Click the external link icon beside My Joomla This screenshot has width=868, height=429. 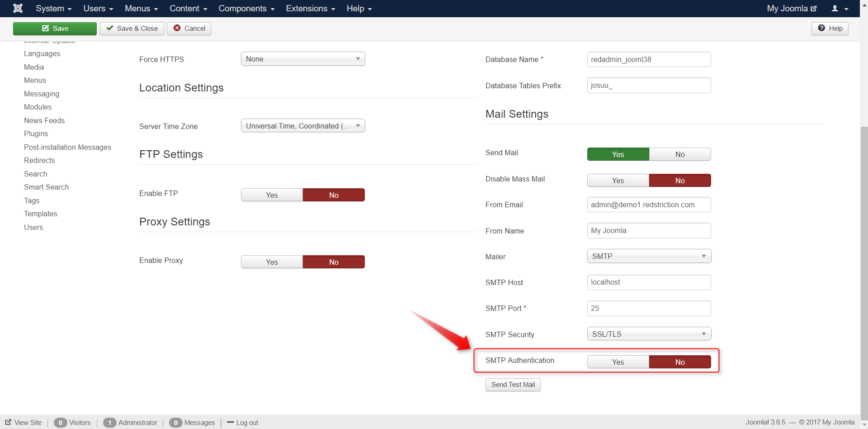point(814,9)
